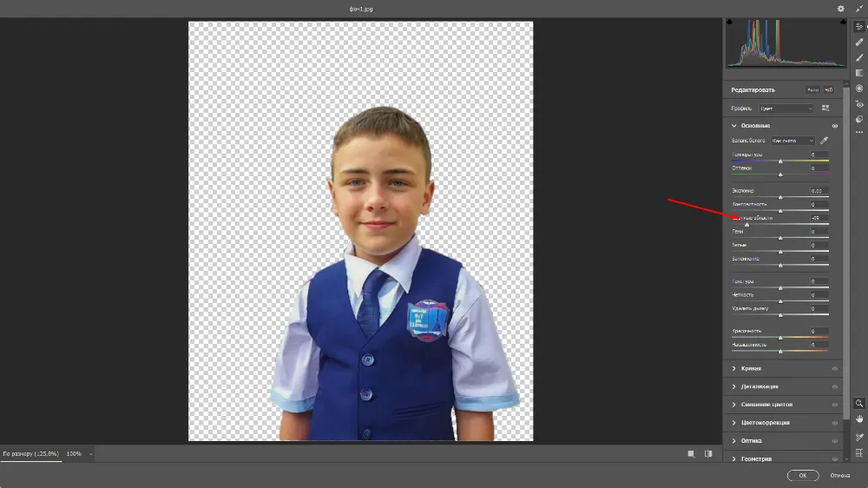Select the Zoom magnifier tool
868x488 pixels.
(859, 404)
